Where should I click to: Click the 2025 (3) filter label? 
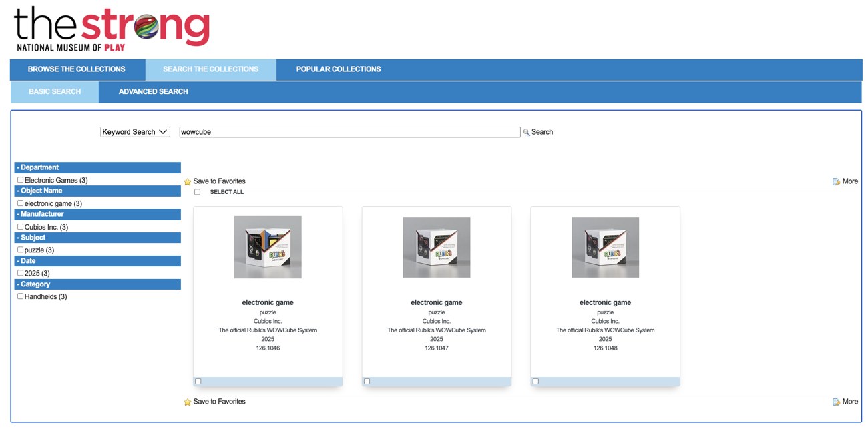pyautogui.click(x=37, y=274)
